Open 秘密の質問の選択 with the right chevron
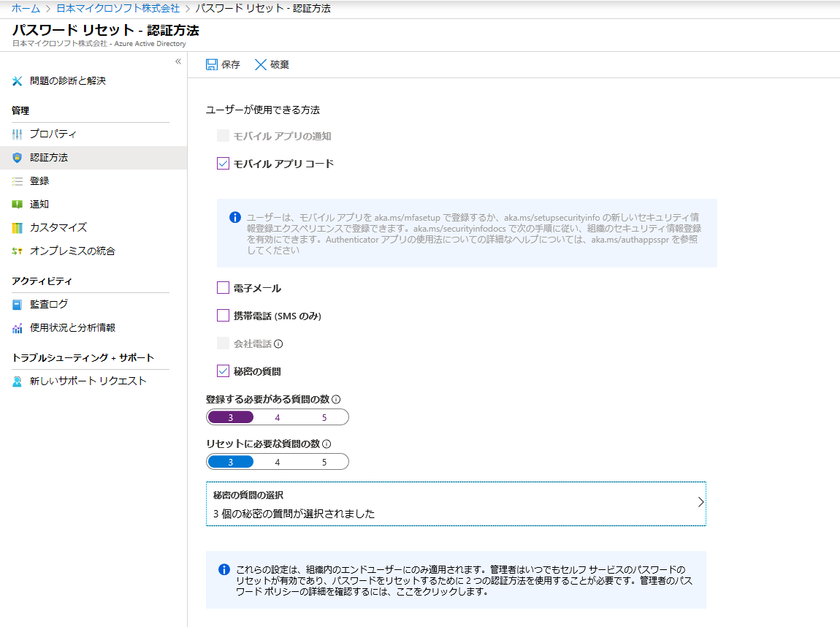This screenshot has width=840, height=627. coord(700,502)
